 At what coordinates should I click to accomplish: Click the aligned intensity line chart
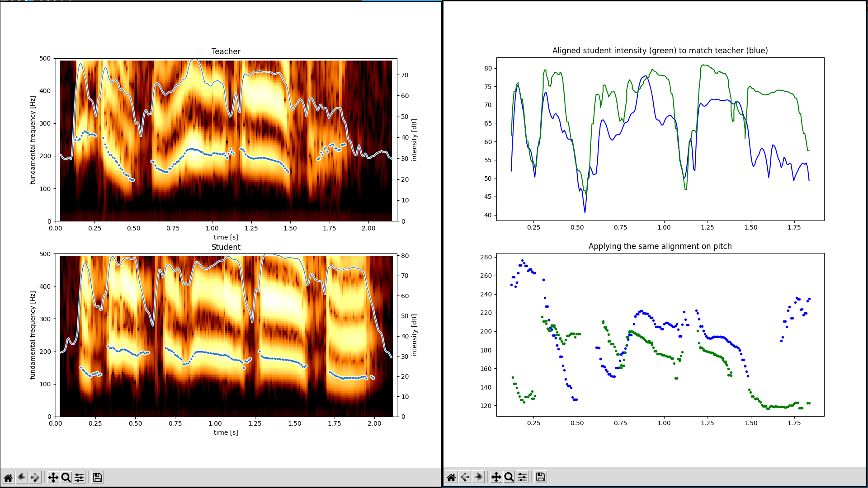pos(660,139)
